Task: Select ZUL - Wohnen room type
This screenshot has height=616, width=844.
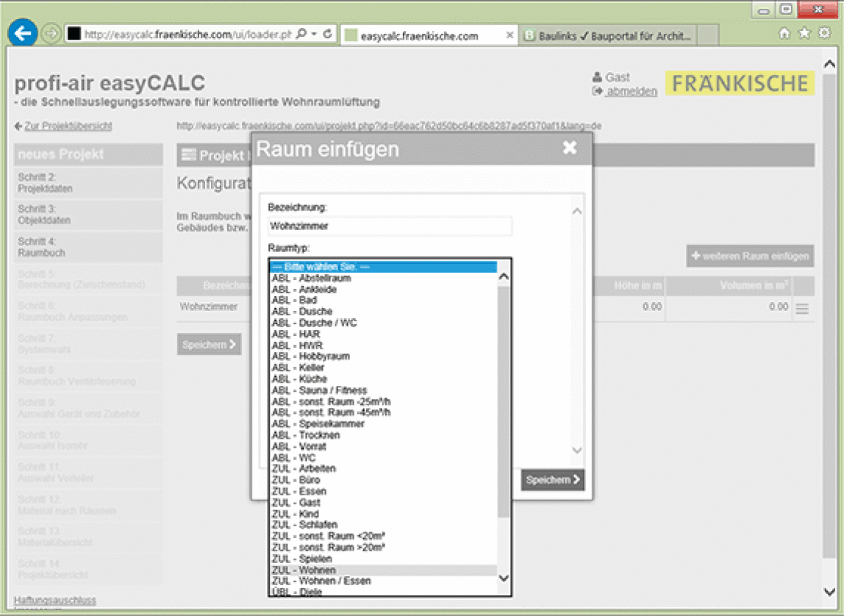Action: pos(383,570)
